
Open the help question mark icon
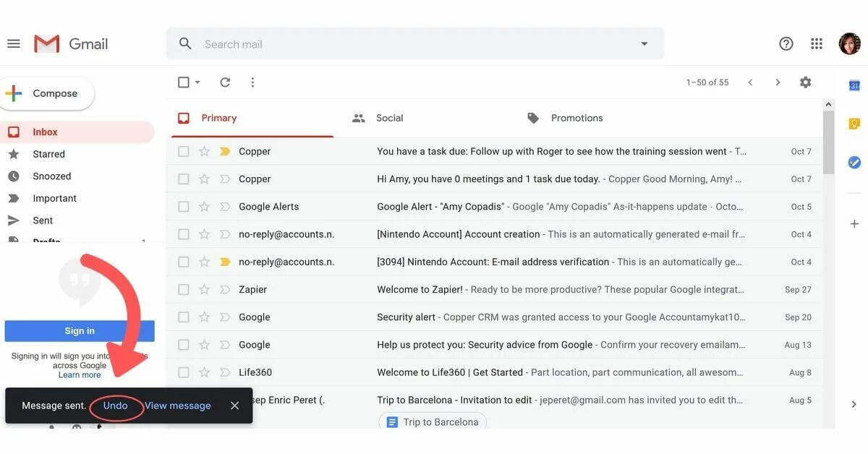point(786,44)
